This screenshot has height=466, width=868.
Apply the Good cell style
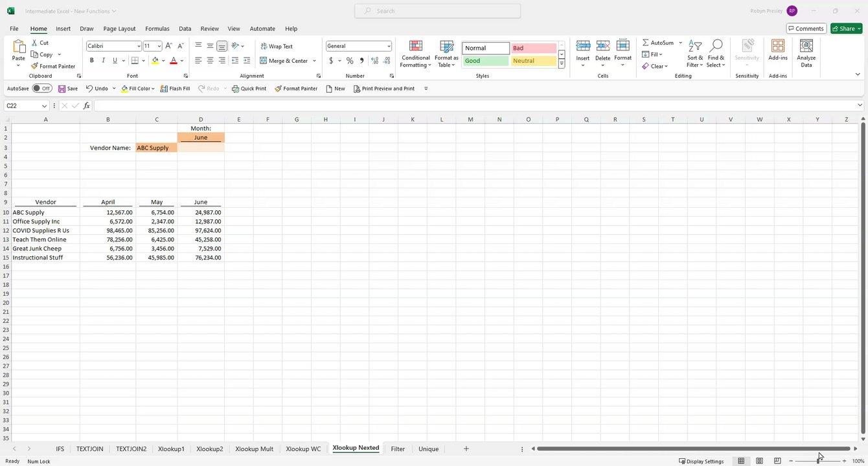tap(485, 61)
